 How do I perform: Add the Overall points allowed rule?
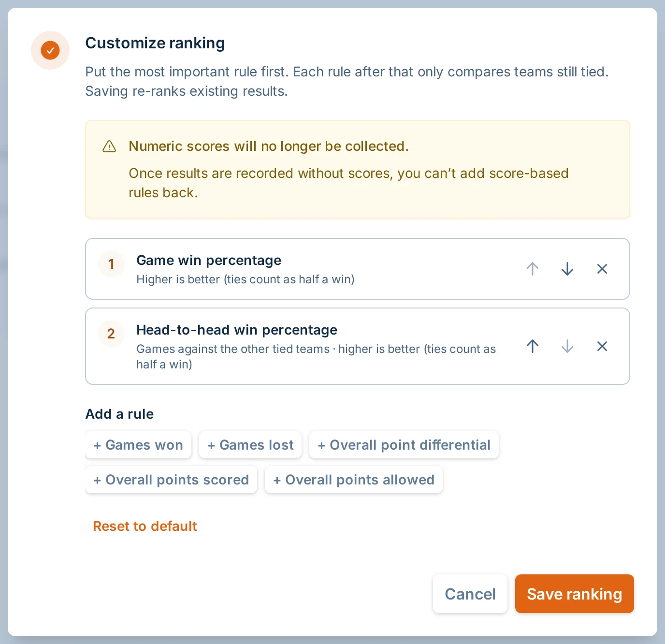[x=354, y=480]
